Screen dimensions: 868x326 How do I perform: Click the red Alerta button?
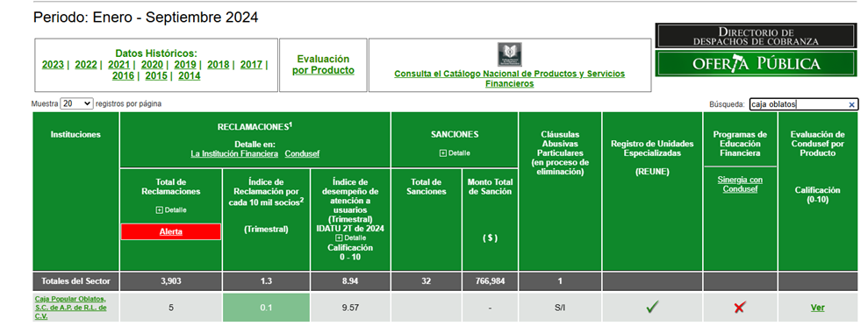(x=170, y=231)
